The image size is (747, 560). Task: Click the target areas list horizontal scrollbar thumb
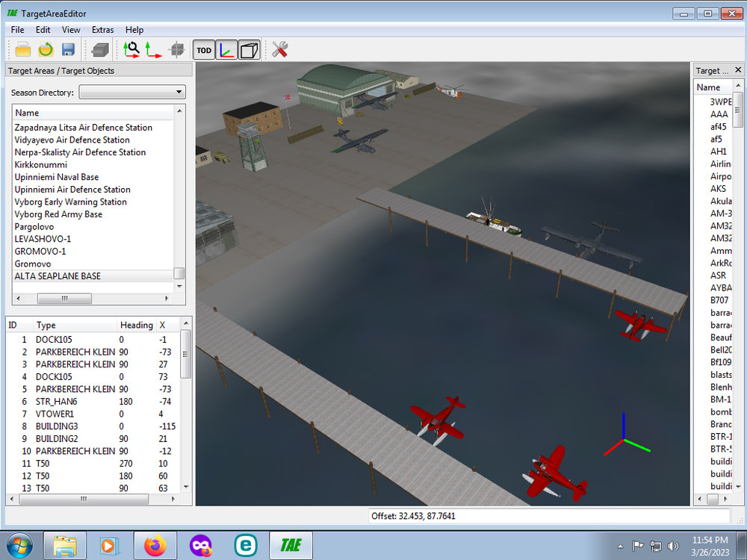click(x=64, y=299)
